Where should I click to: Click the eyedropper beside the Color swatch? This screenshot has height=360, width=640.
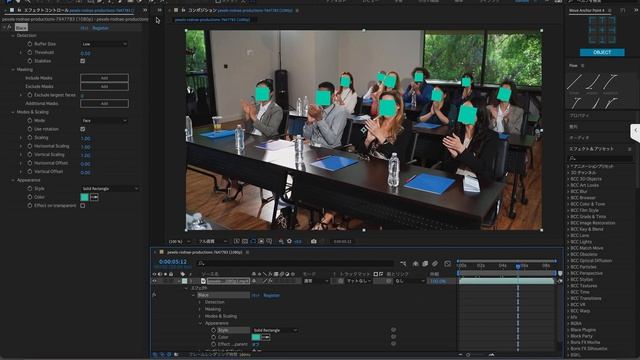pyautogui.click(x=94, y=197)
